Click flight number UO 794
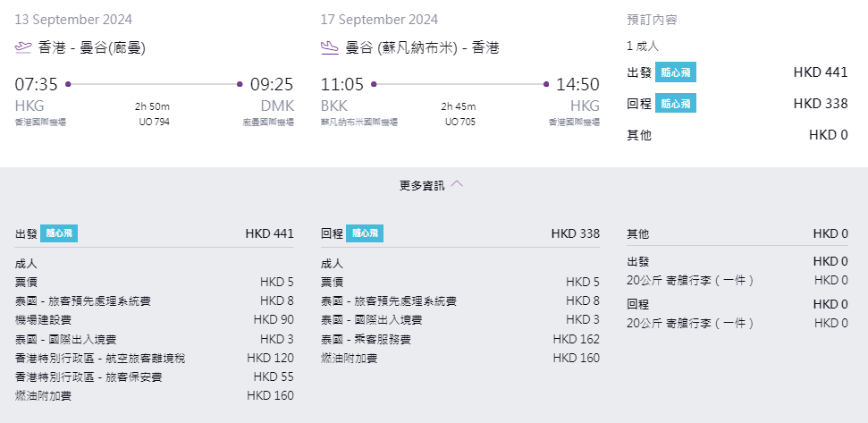This screenshot has width=868, height=423. click(x=154, y=122)
